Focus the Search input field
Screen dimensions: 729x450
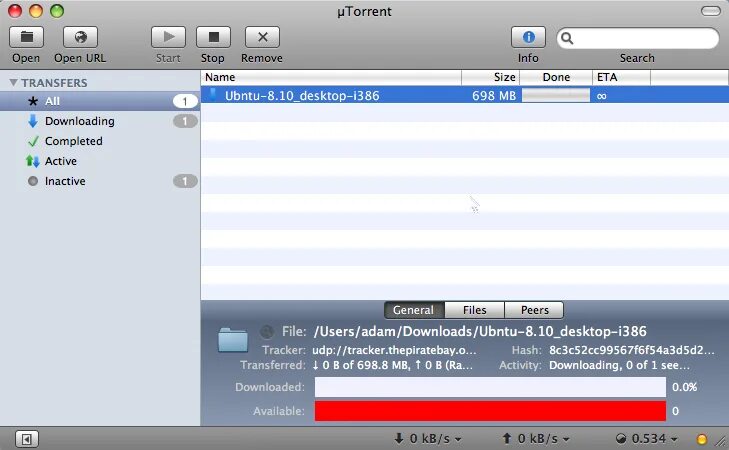pyautogui.click(x=638, y=38)
